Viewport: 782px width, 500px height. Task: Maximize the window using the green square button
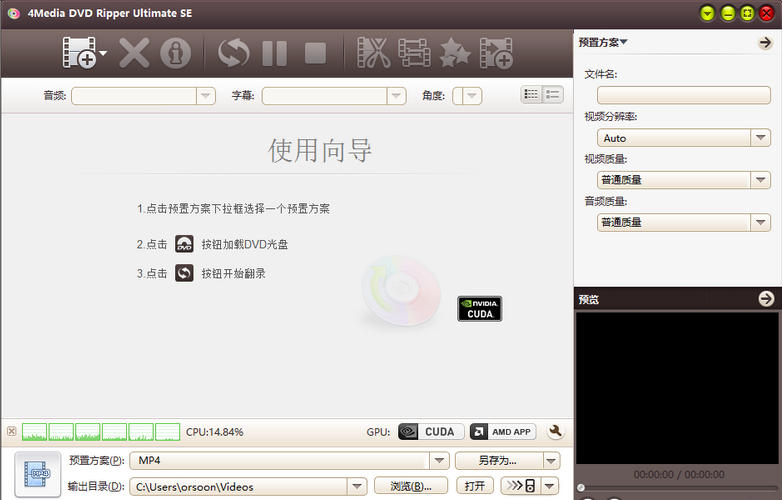[747, 13]
